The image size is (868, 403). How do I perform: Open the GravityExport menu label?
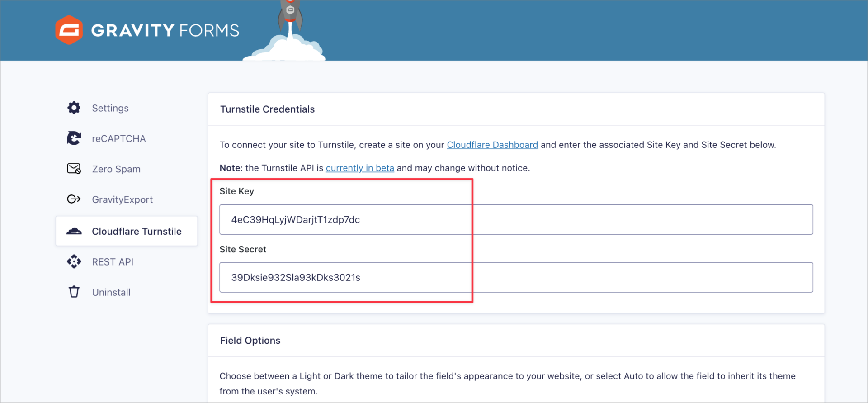coord(122,199)
